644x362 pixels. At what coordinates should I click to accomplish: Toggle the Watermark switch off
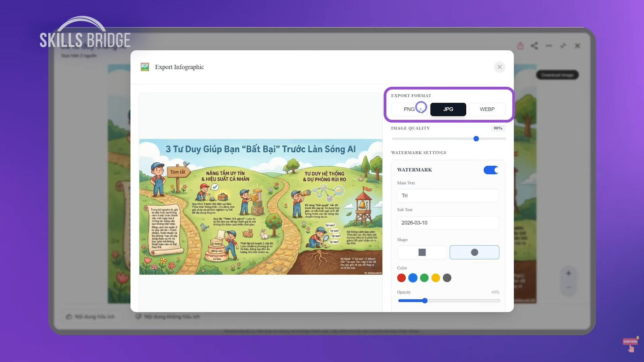(x=491, y=170)
